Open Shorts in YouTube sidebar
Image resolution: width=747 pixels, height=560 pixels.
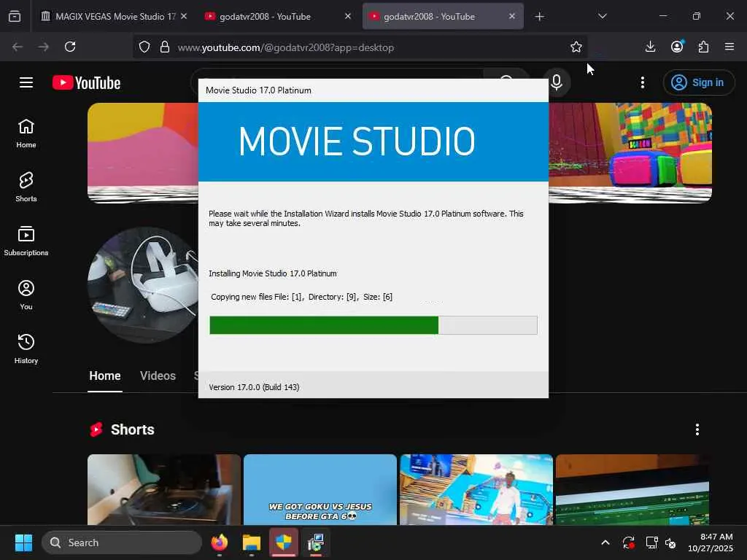(x=26, y=187)
